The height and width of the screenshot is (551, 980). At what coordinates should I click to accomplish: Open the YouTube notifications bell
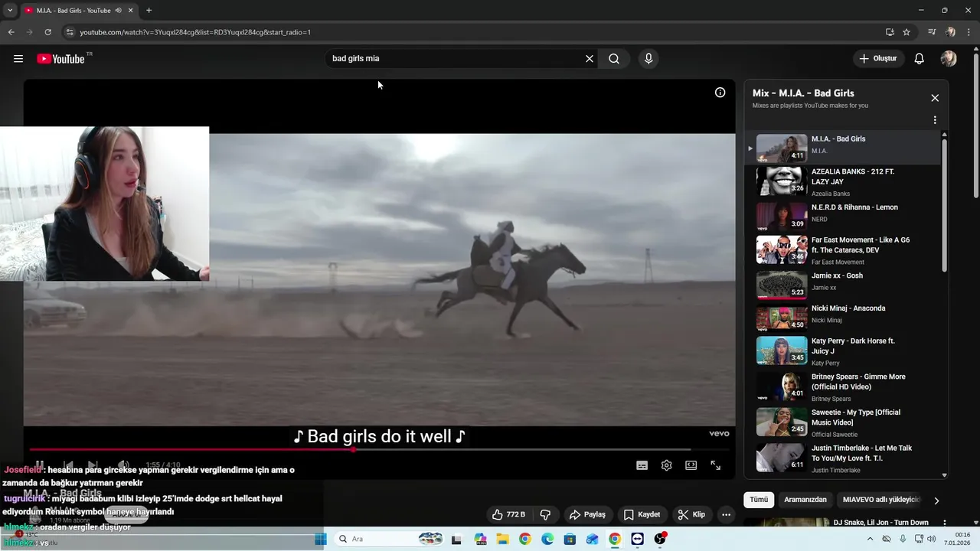(920, 59)
